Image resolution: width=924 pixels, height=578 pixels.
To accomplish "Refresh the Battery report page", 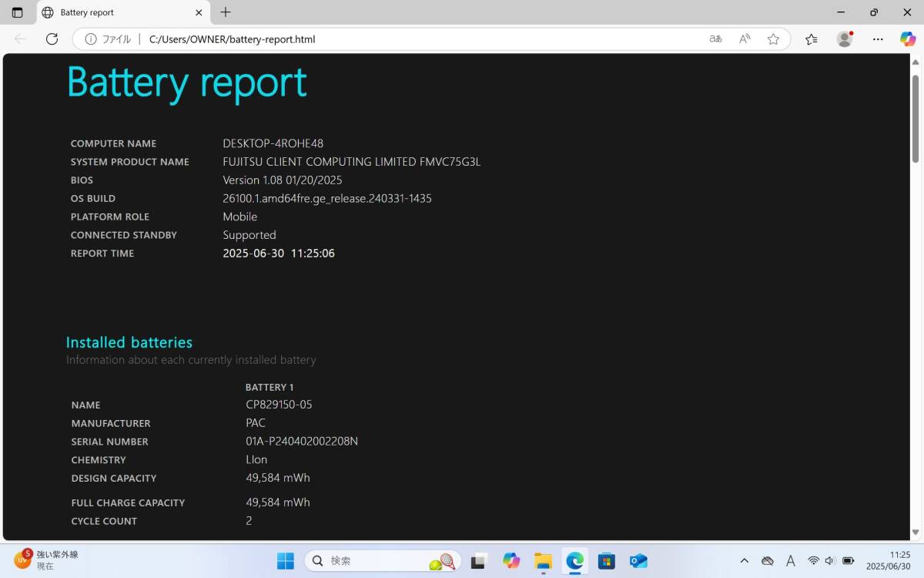I will (x=52, y=39).
